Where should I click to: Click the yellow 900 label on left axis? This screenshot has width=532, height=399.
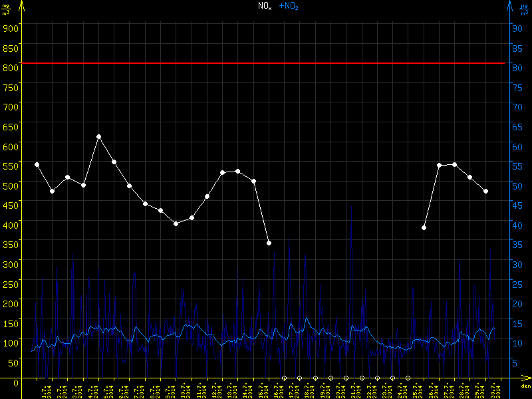[10, 28]
